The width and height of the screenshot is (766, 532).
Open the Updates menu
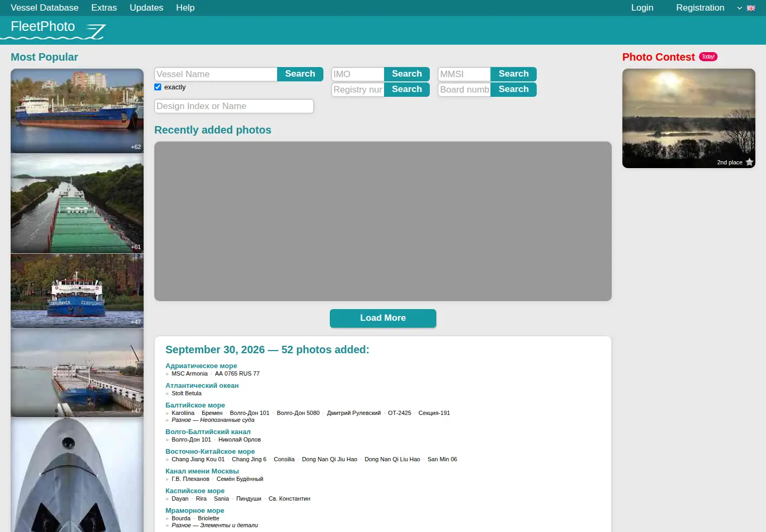coord(146,8)
